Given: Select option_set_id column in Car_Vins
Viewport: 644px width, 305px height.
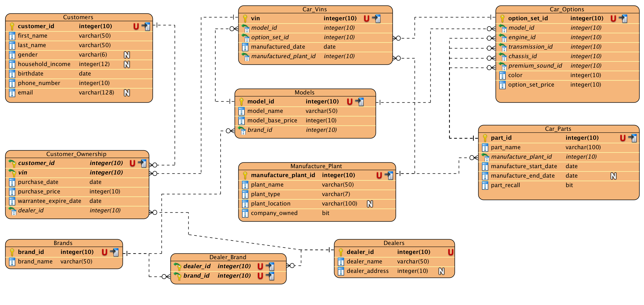Looking at the screenshot, I should tap(315, 37).
